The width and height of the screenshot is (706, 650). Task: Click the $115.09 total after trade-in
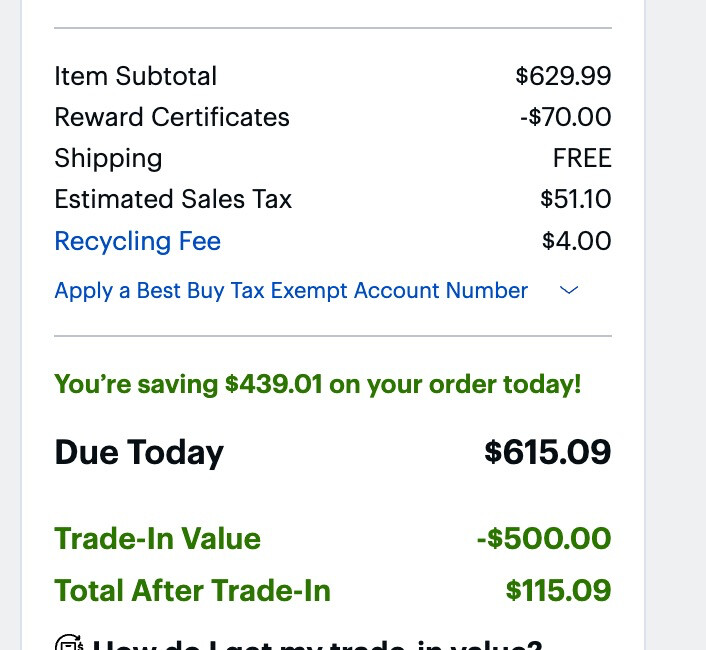(x=558, y=590)
